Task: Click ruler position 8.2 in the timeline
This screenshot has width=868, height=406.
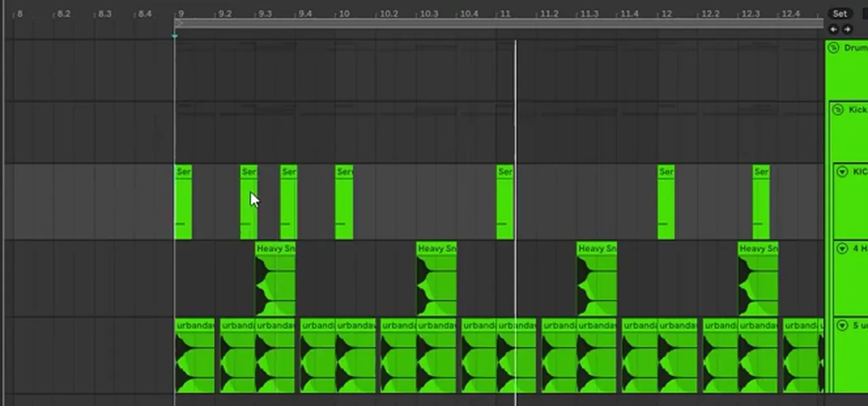Action: [x=62, y=14]
